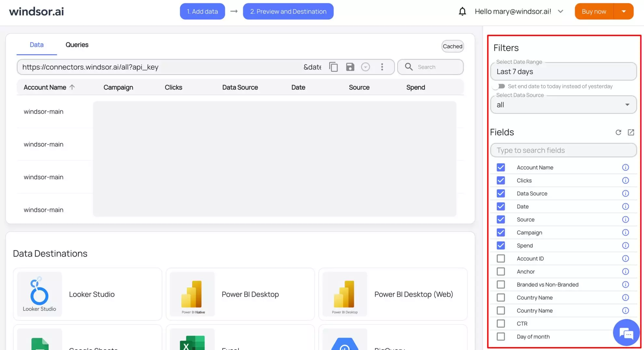Sort by Campaign column header

point(118,87)
